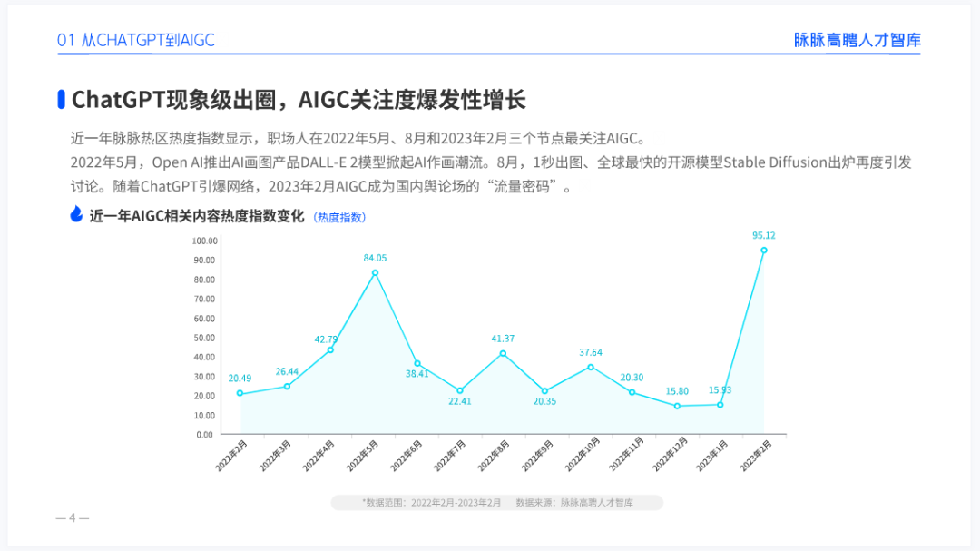Click the 20.49 data point for 2022年2月

pos(240,393)
